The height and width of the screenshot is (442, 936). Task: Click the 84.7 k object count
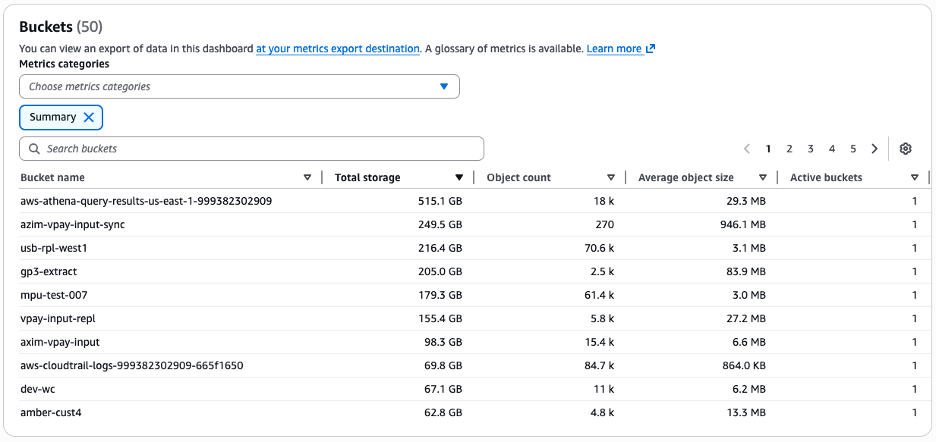tap(599, 366)
